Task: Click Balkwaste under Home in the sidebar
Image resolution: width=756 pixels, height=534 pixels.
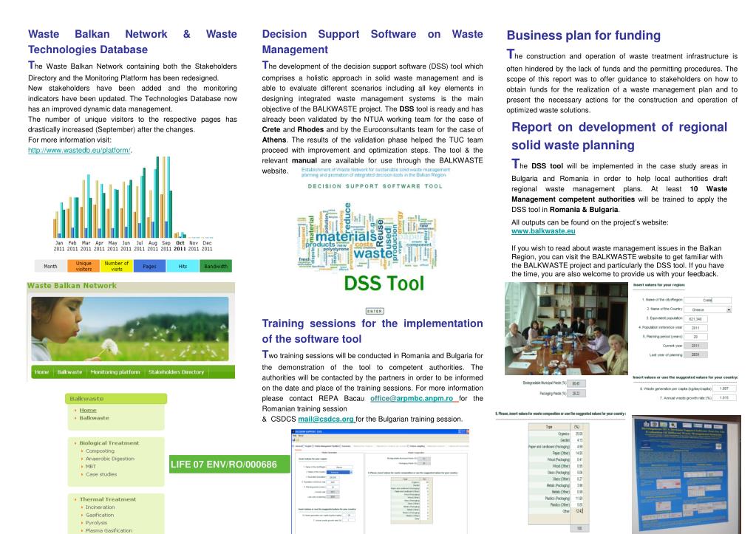Action: point(94,418)
